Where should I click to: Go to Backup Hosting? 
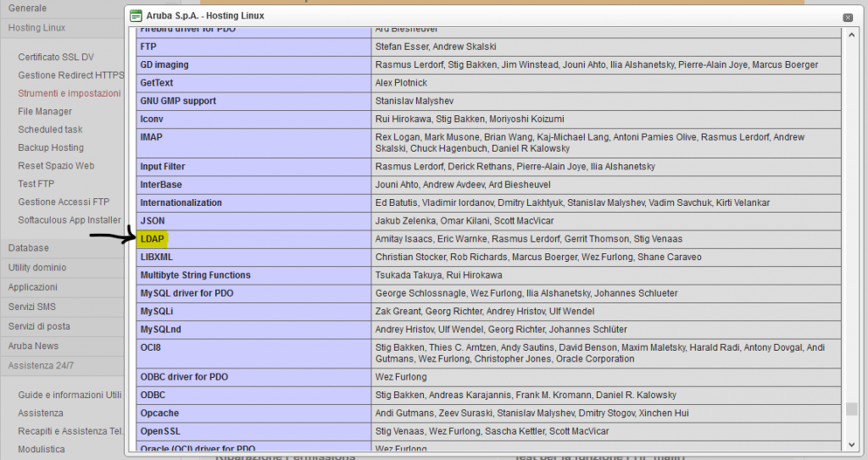point(51,148)
